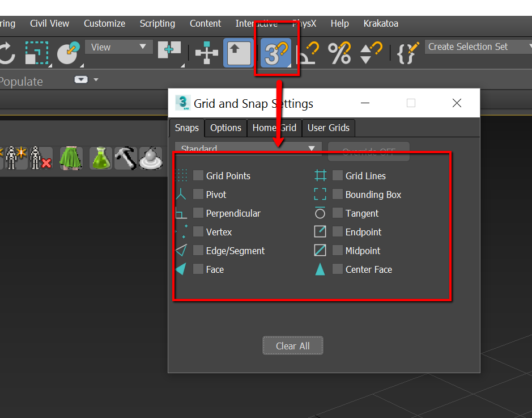Open the Customize menu
Viewport: 532px width, 418px height.
[104, 23]
